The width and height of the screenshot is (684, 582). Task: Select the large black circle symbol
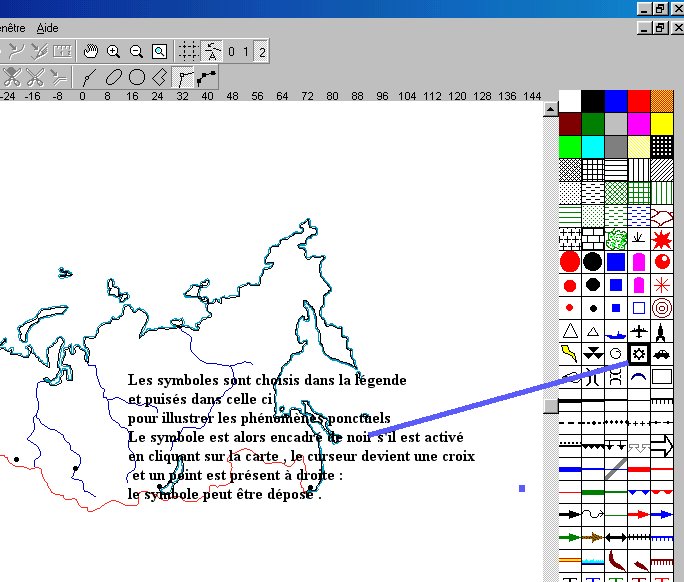click(592, 262)
